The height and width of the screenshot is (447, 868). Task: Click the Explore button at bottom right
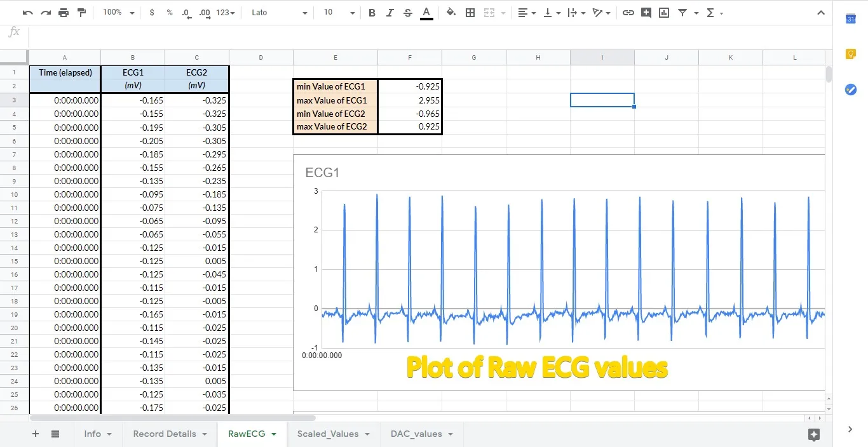click(x=813, y=434)
